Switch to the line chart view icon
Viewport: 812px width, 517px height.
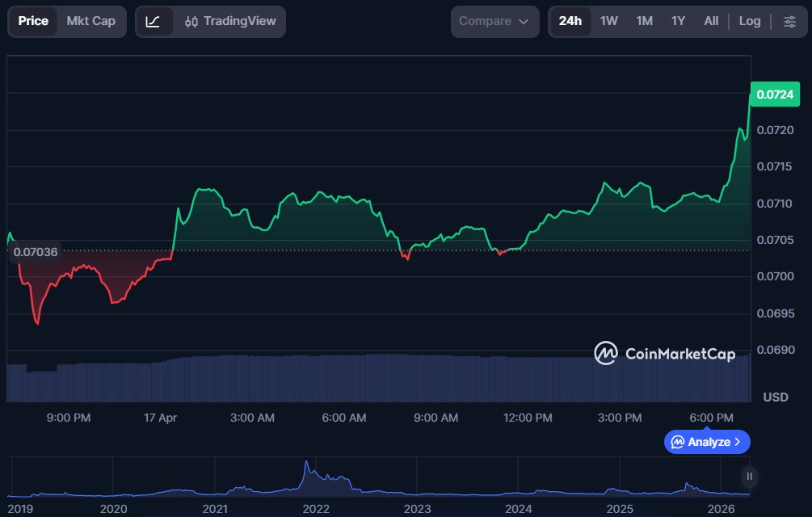pyautogui.click(x=154, y=21)
